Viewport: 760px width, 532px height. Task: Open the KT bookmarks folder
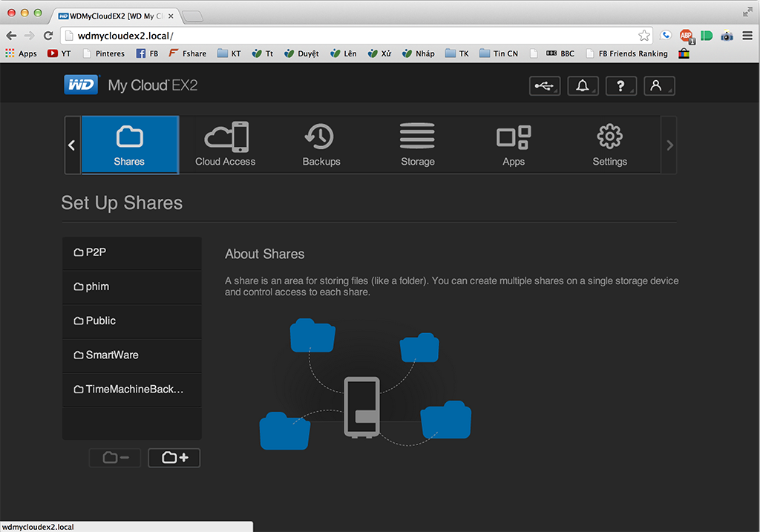click(229, 53)
